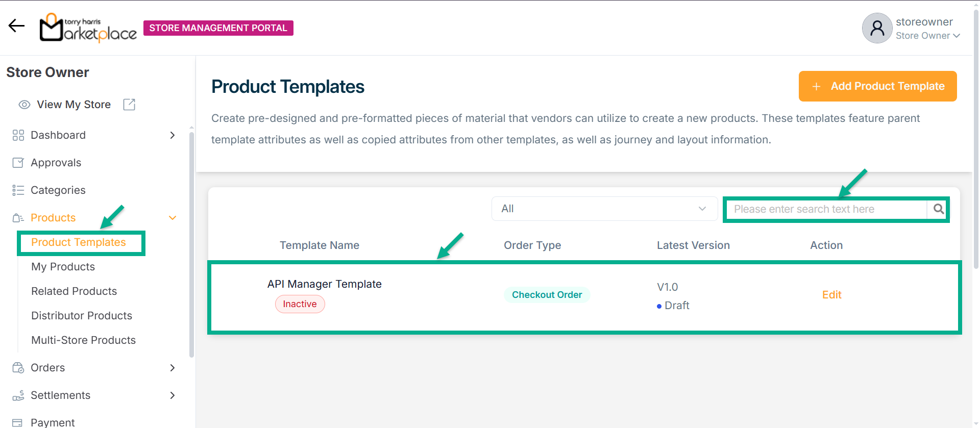The width and height of the screenshot is (980, 428).
Task: Open My Products in the sidebar
Action: [x=63, y=267]
